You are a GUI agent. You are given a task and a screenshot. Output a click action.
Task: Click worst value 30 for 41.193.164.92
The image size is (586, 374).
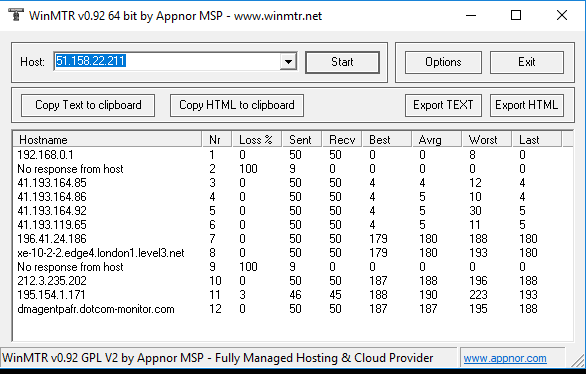tap(475, 211)
